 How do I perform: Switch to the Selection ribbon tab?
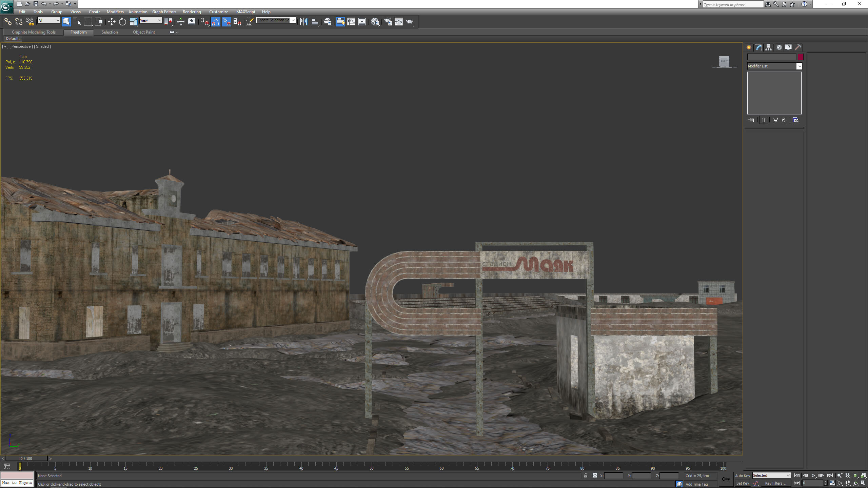110,32
